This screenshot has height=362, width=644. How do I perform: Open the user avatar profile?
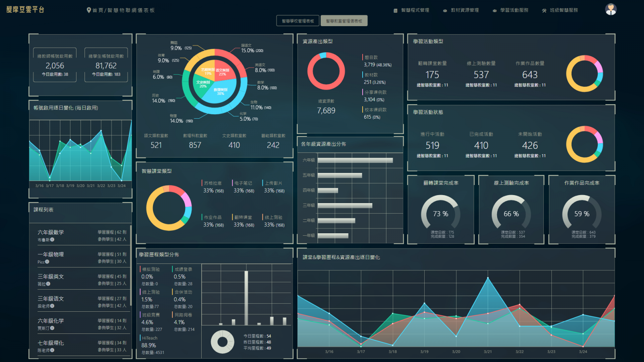(x=611, y=9)
